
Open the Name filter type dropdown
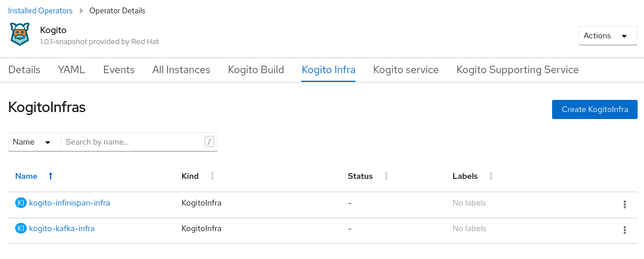click(x=34, y=142)
